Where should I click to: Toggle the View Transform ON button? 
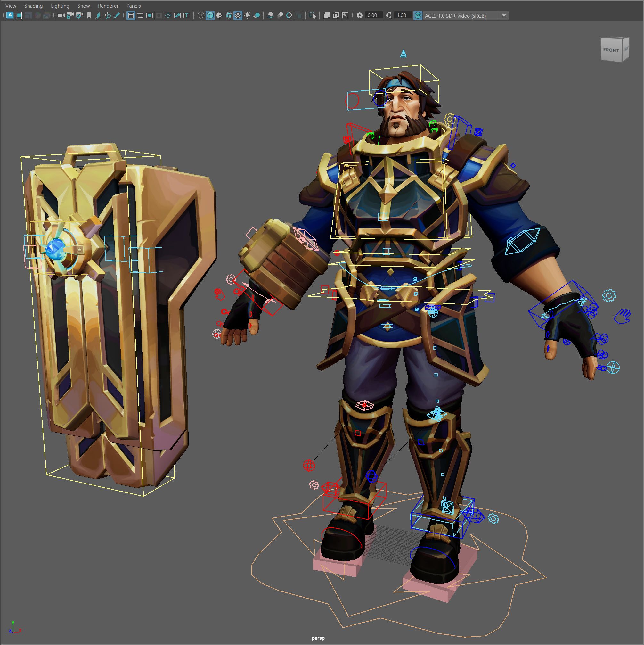pos(418,15)
